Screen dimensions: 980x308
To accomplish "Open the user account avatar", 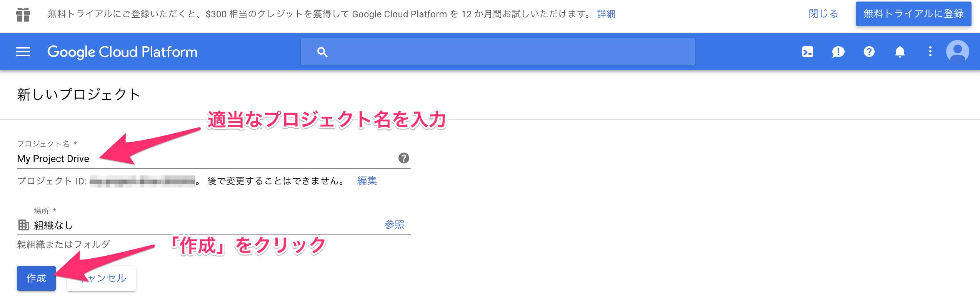I will point(958,52).
